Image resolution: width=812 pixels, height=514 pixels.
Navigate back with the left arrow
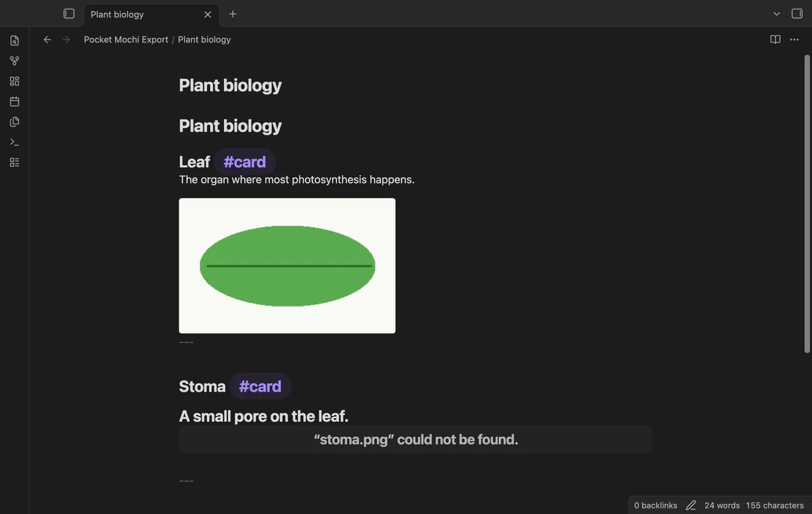47,39
